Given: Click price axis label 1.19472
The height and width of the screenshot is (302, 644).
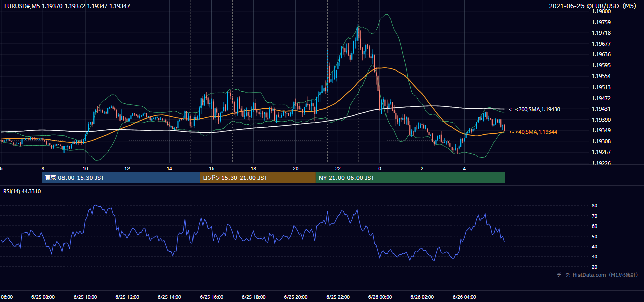Looking at the screenshot, I should pyautogui.click(x=602, y=98).
